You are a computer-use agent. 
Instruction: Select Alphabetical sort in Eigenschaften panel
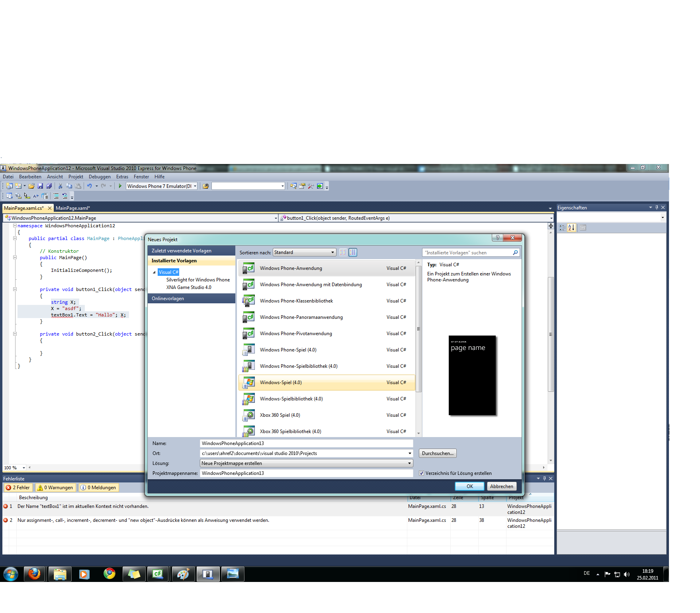click(571, 228)
